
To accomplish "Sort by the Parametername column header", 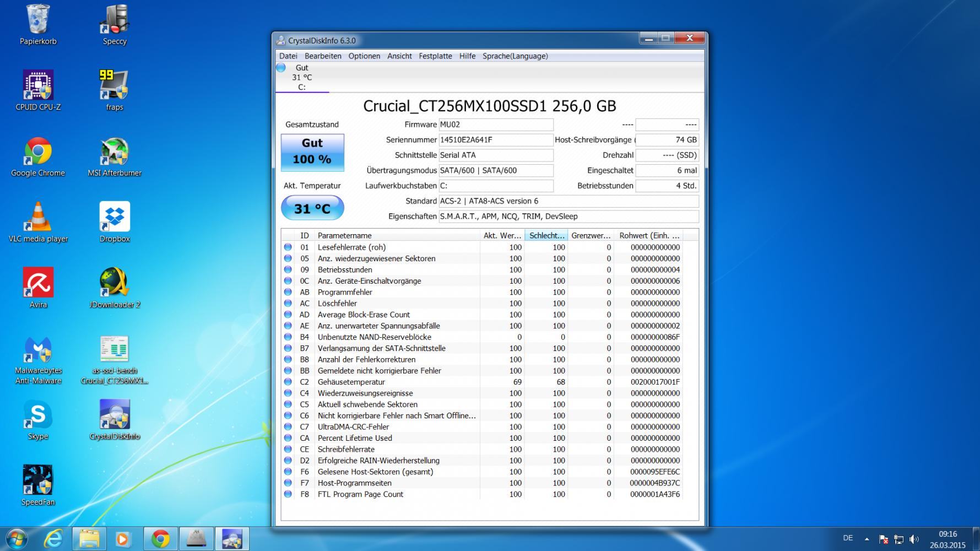I will (x=397, y=235).
